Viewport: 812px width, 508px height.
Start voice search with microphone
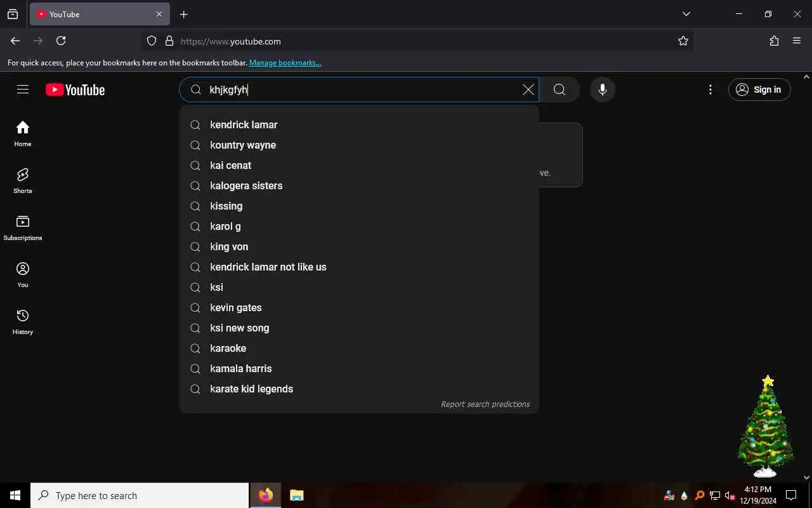[x=603, y=90]
